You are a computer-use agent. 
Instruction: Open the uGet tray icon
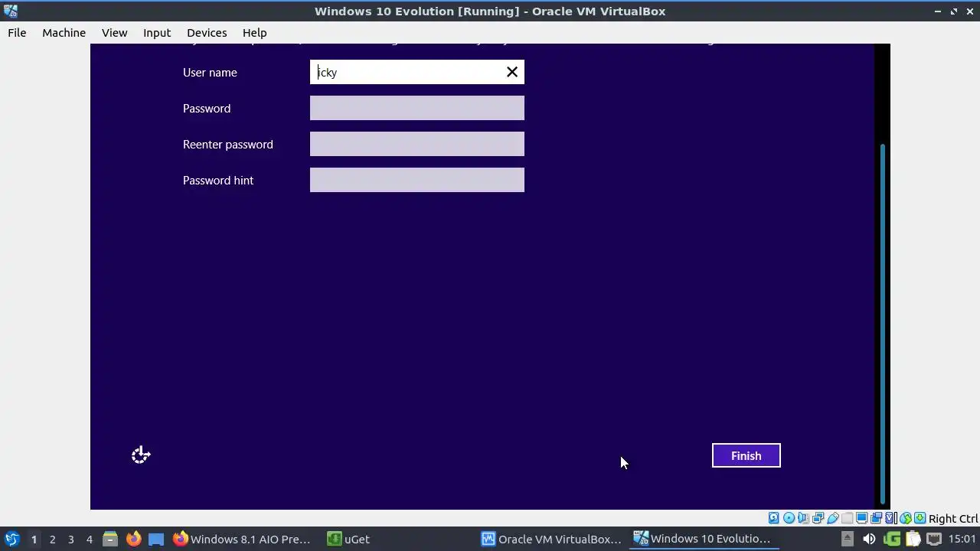(x=892, y=539)
